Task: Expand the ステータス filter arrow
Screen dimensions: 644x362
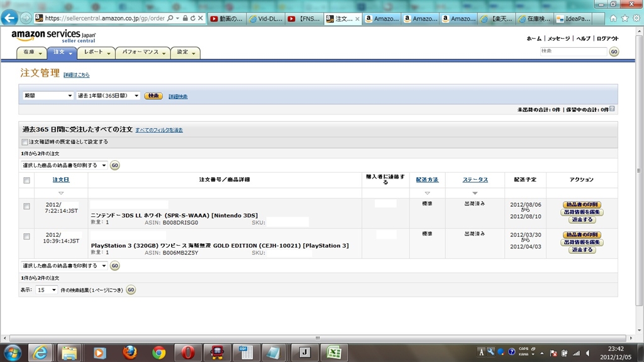Action: 475,193
